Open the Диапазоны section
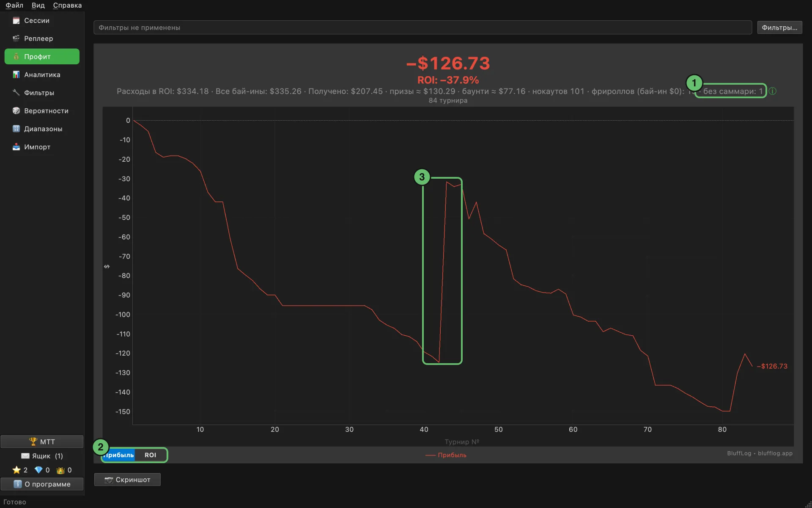 42,129
